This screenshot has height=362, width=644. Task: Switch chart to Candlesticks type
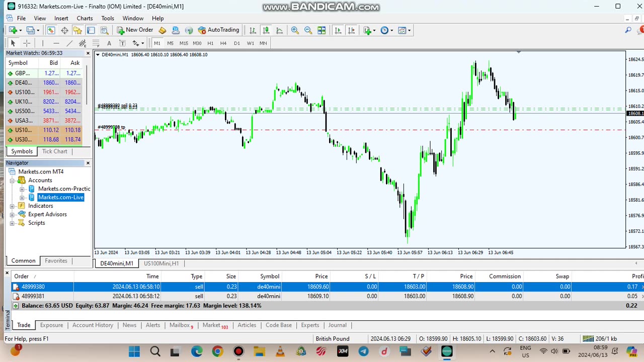[266, 30]
